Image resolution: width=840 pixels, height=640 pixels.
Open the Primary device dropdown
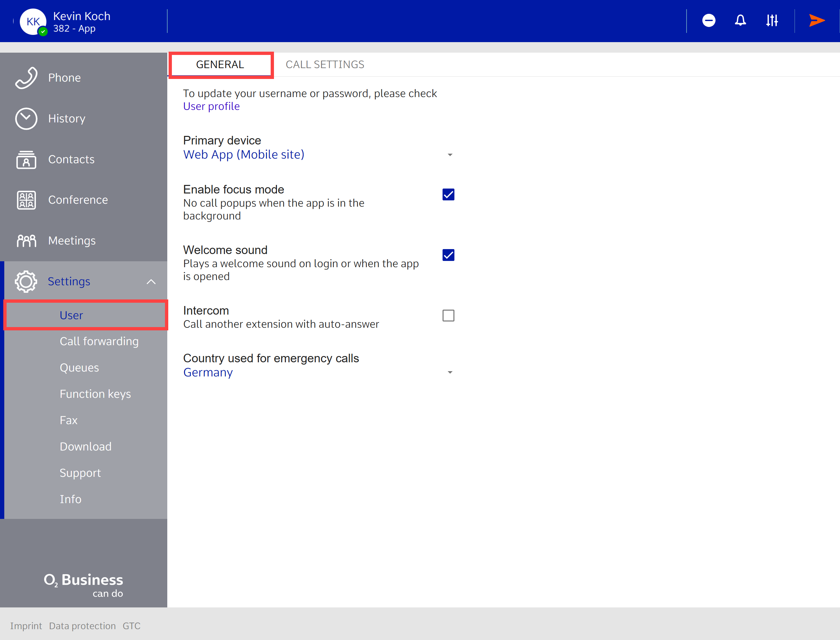(x=450, y=155)
